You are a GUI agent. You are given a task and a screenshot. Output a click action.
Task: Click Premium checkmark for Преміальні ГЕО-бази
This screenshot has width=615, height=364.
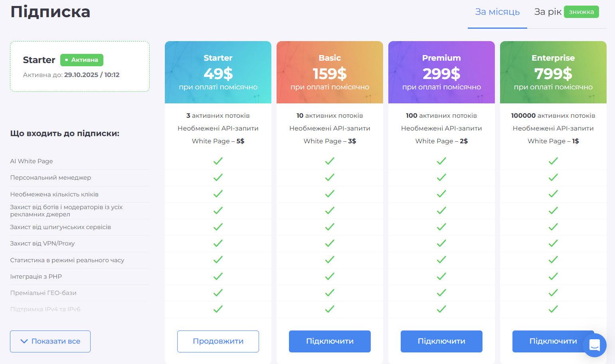click(441, 293)
